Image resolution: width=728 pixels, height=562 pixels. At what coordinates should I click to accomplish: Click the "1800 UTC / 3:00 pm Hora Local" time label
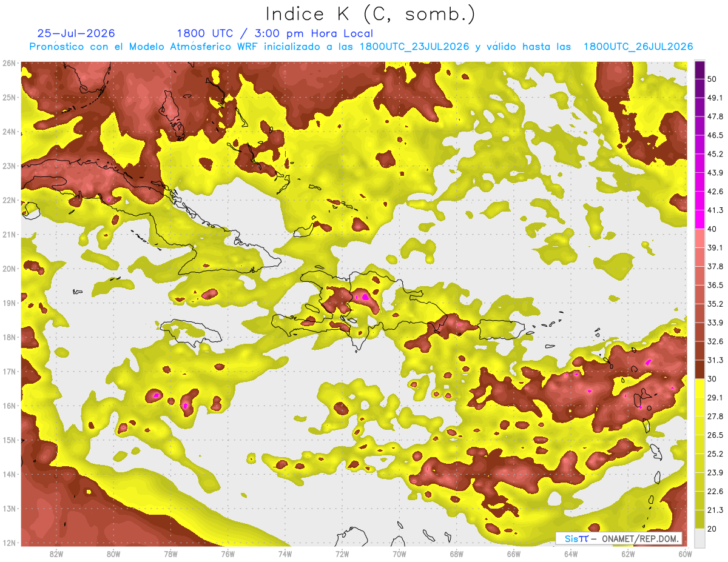point(275,33)
